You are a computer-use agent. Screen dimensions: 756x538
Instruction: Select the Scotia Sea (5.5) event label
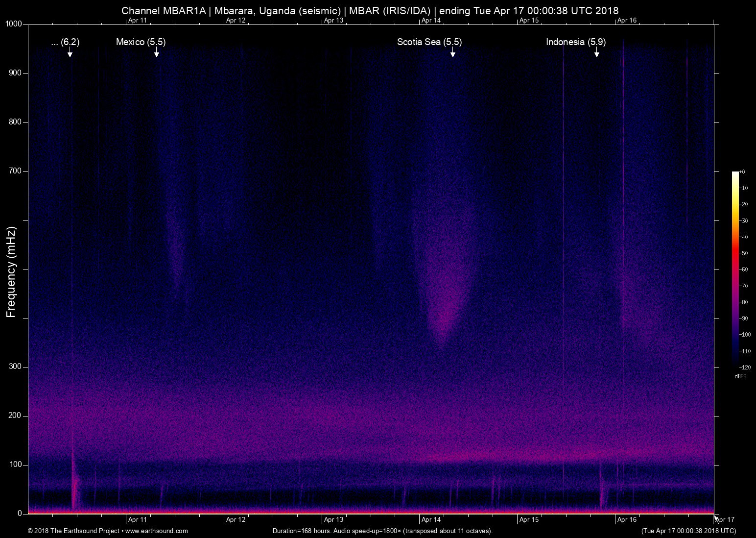tap(429, 42)
